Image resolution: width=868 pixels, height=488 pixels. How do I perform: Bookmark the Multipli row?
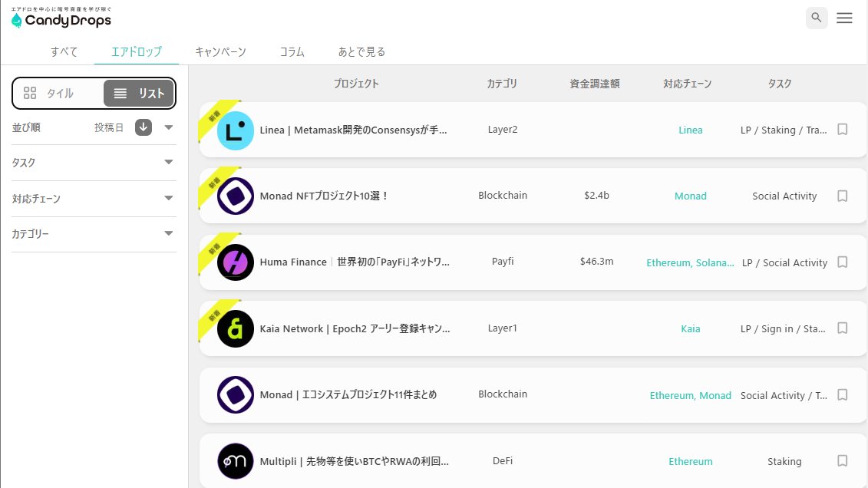coord(843,460)
